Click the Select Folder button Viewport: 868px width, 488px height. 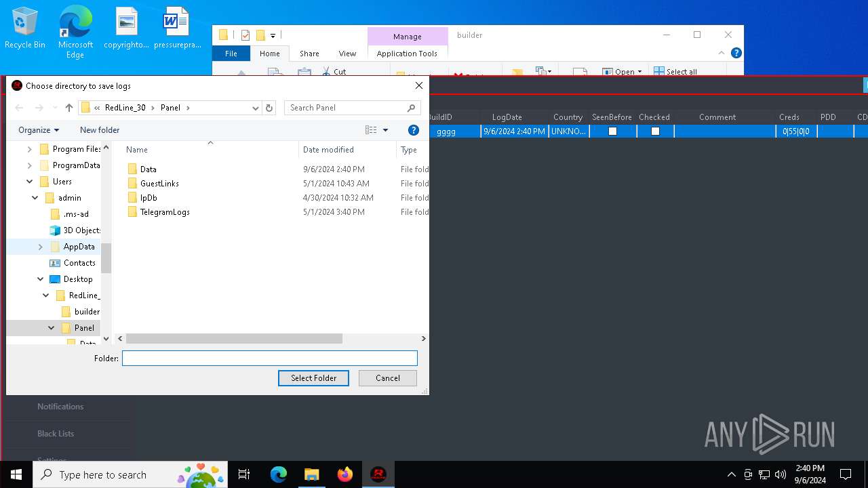click(313, 378)
